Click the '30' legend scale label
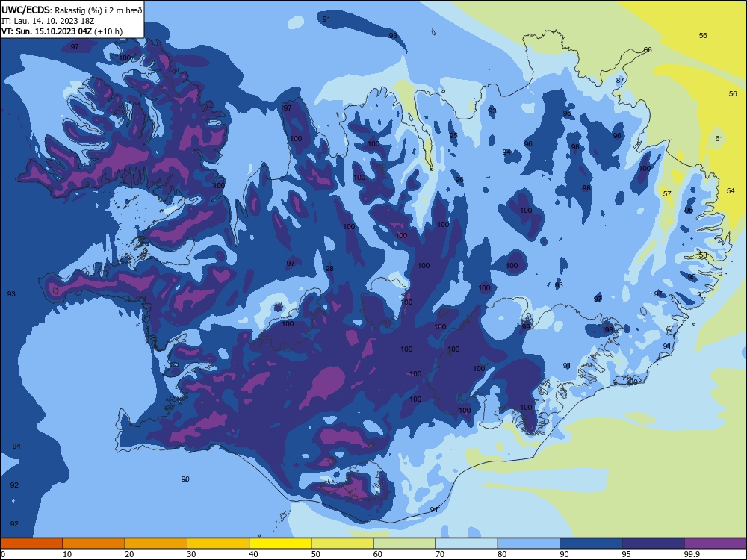 191,554
